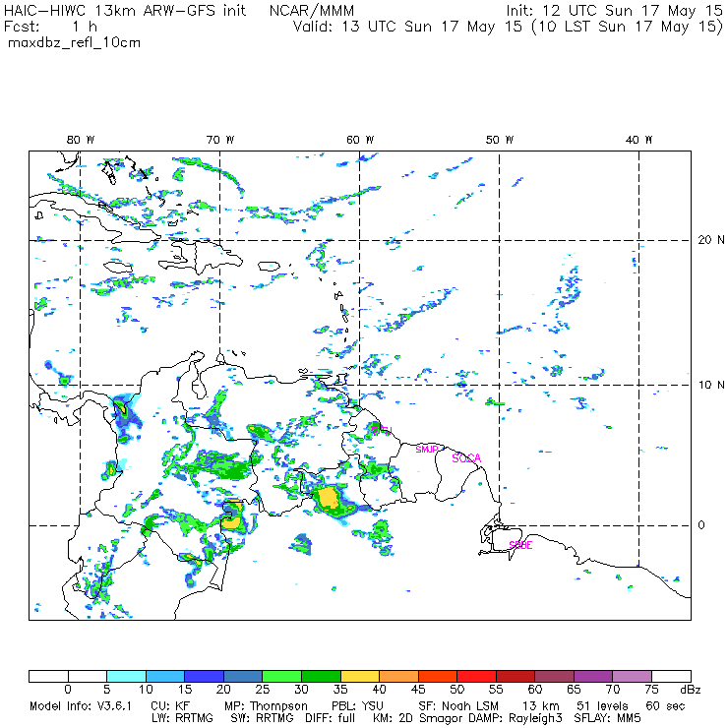Screen dimensions: 728x728
Task: Select the '50 W' longitude label
Action: (x=500, y=140)
